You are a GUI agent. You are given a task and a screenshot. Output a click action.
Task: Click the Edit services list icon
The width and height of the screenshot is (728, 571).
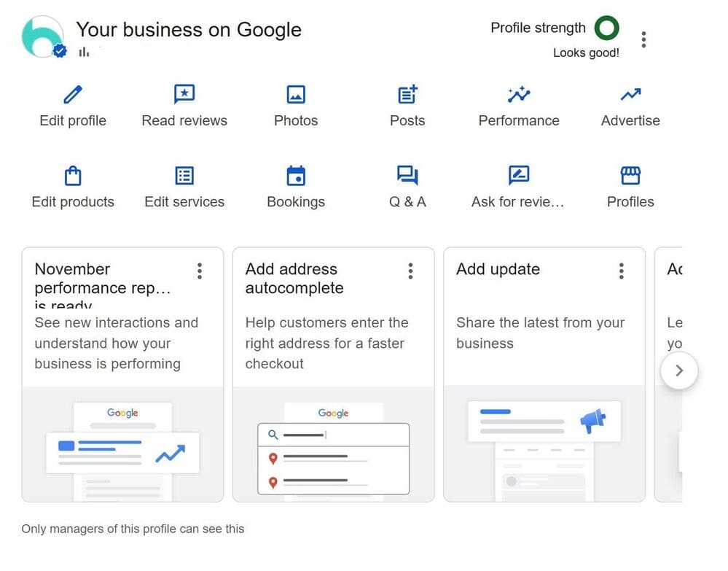click(x=184, y=175)
